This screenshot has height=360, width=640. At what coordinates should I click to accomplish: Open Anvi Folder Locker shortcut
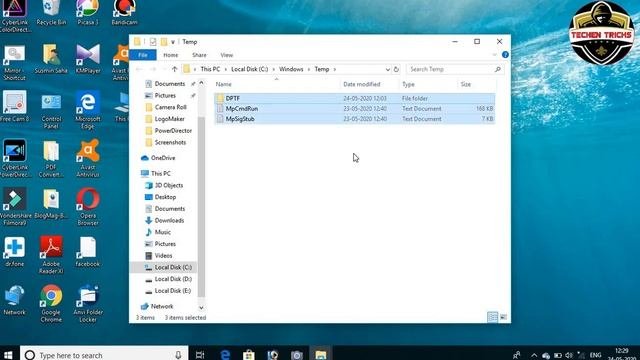coord(88,303)
